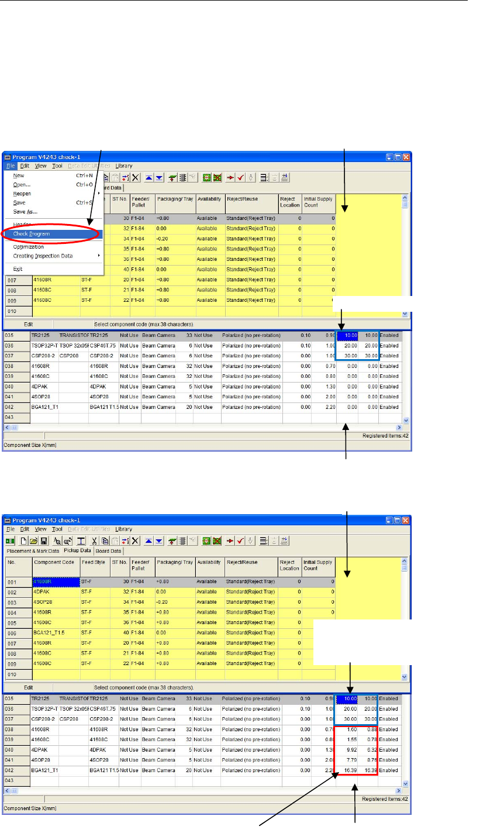The height and width of the screenshot is (840, 504).
Task: Top window: open the Library menu
Action: 124,166
